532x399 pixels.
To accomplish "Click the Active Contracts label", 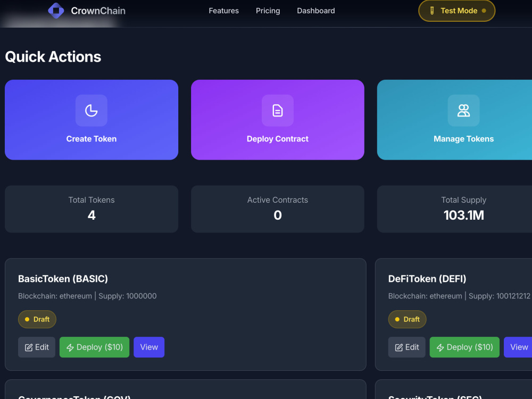I will 278,200.
